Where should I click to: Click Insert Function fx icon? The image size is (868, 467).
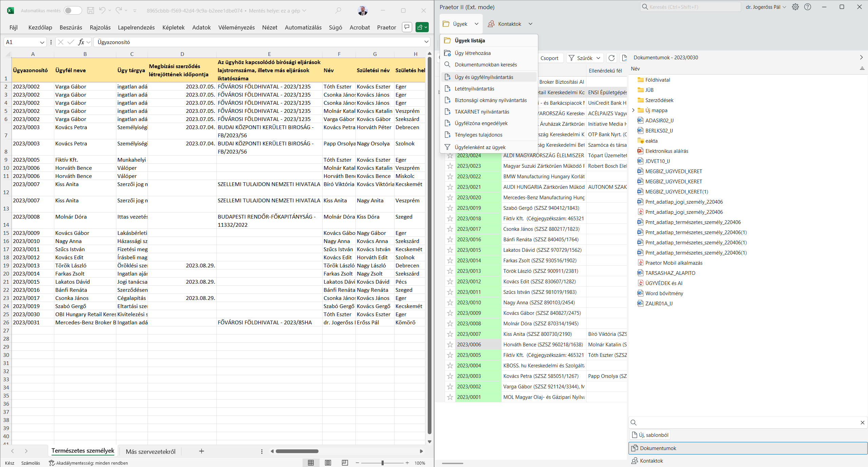[81, 42]
